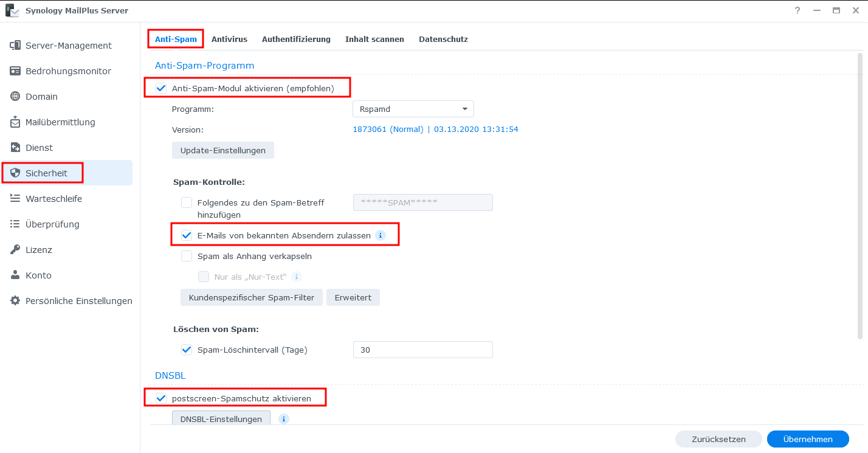
Task: Select the Domain globe icon
Action: pos(15,97)
